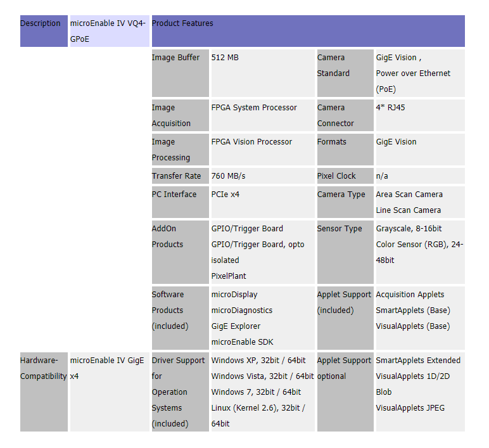Click the Image Buffer label
This screenshot has width=489, height=448.
tap(181, 74)
